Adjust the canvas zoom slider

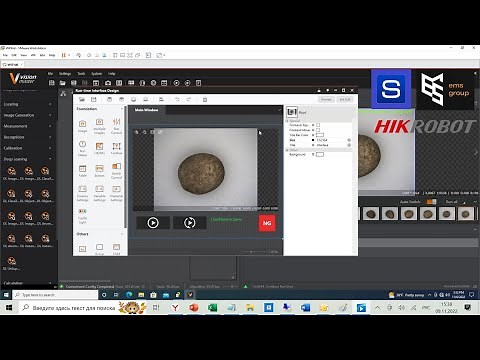251,252
